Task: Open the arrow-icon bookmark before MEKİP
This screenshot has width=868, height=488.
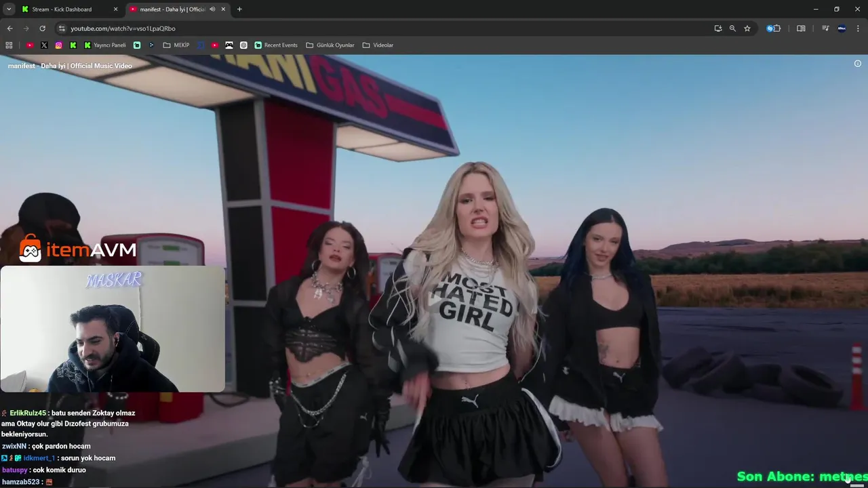Action: pos(151,45)
